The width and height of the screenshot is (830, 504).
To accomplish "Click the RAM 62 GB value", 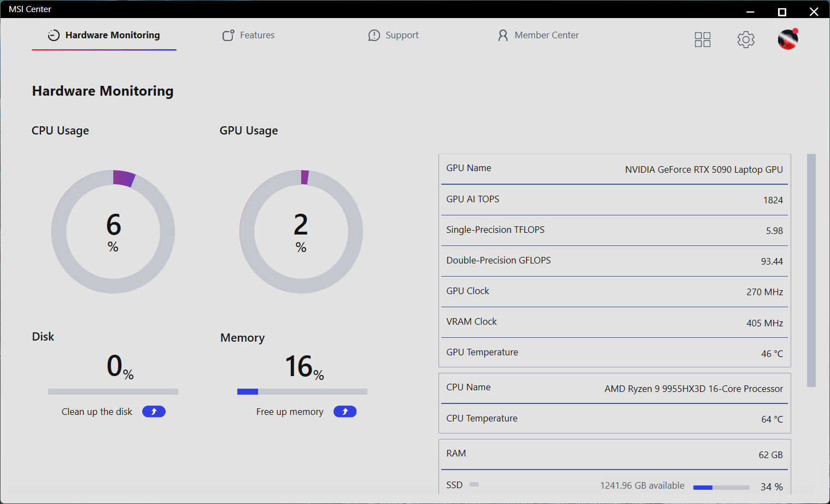I will 771,455.
